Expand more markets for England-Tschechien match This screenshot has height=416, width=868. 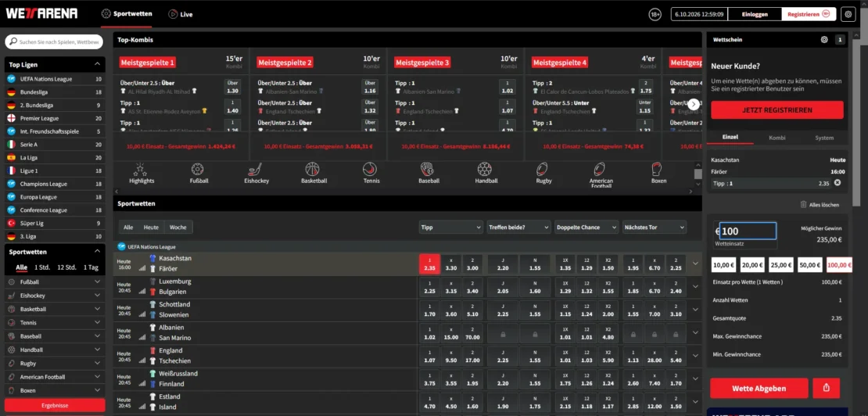point(695,357)
